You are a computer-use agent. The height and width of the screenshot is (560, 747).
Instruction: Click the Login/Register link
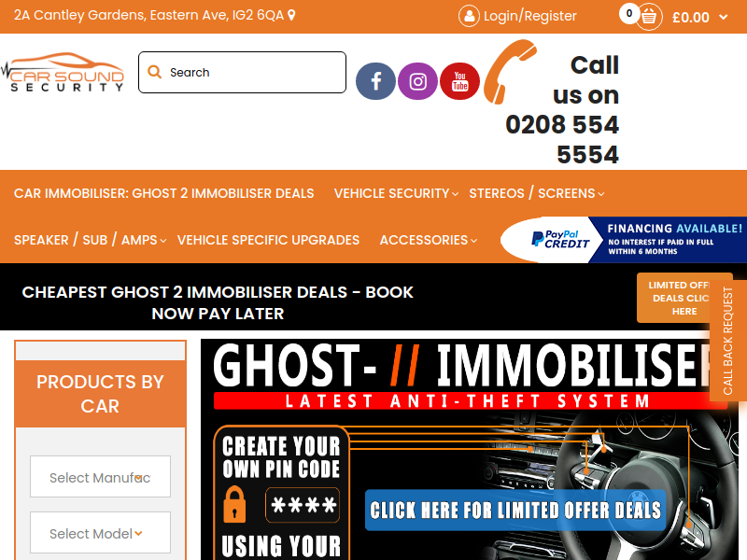529,16
